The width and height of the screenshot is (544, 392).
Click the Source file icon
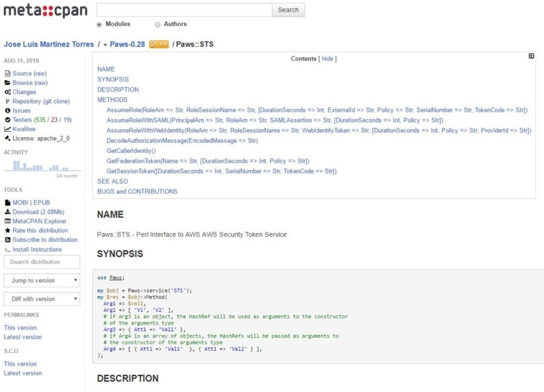tap(8, 73)
